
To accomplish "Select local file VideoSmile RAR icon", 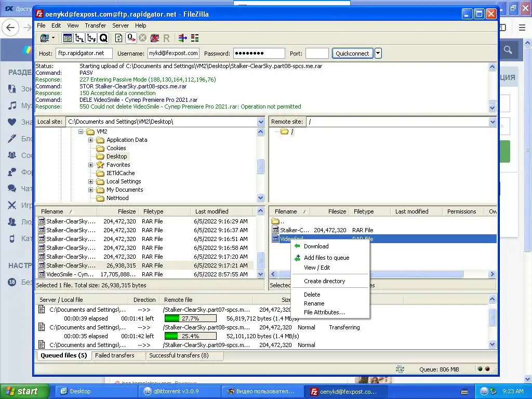I will pyautogui.click(x=42, y=274).
